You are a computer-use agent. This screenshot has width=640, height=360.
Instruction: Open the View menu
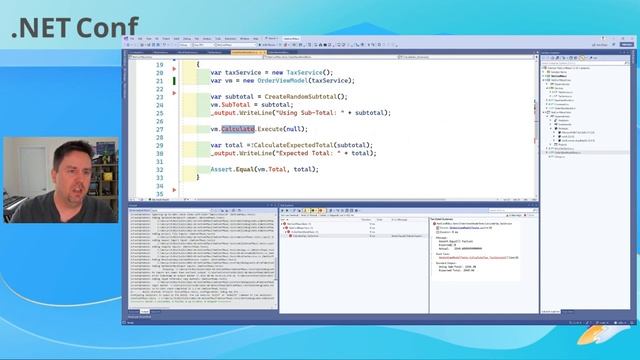[x=149, y=39]
